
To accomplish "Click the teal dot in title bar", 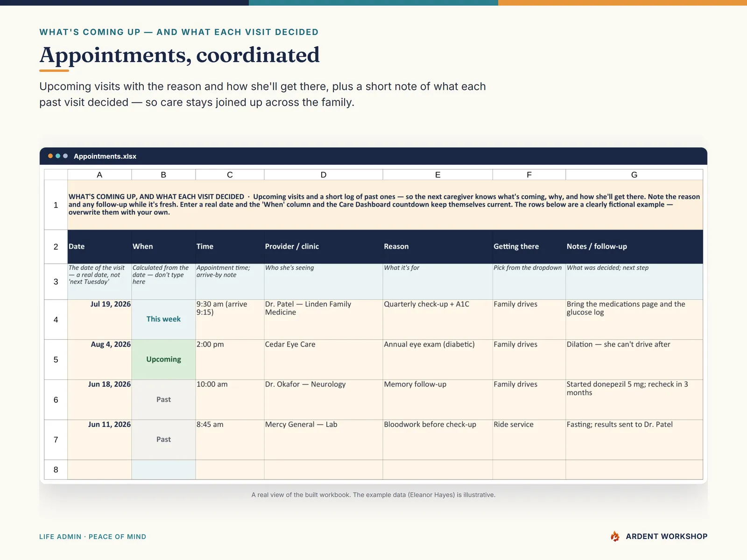I will click(58, 156).
